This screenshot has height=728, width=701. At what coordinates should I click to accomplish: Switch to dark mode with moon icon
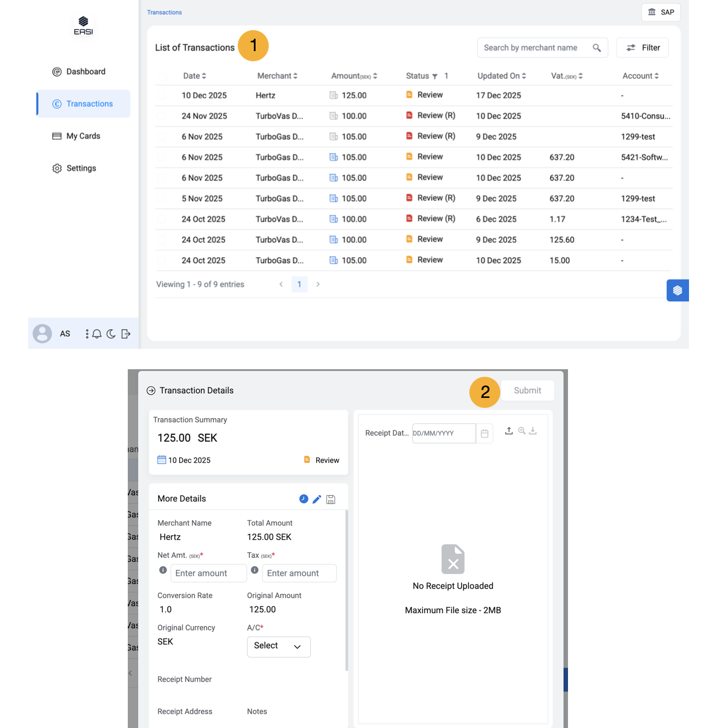tap(111, 334)
